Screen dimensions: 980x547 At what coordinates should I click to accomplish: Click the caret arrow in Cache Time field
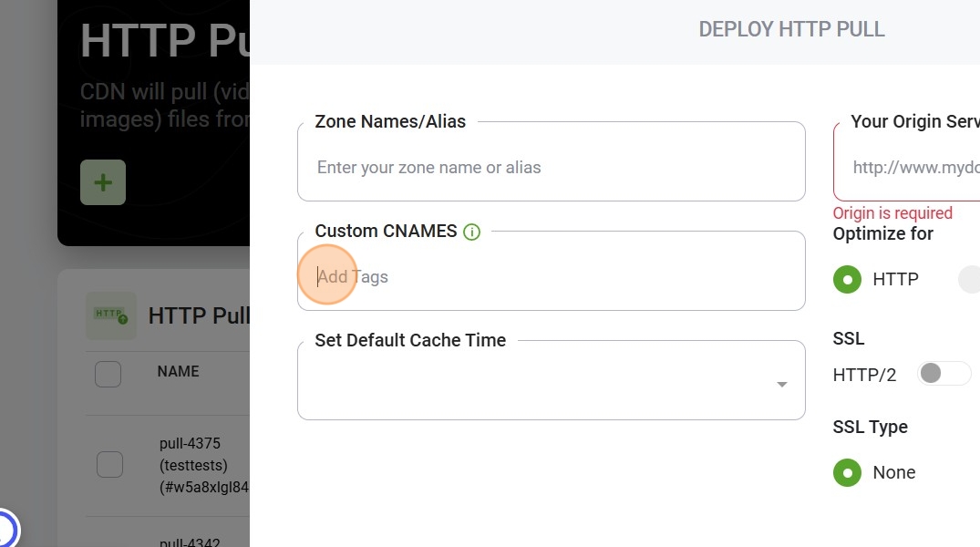[x=782, y=385]
